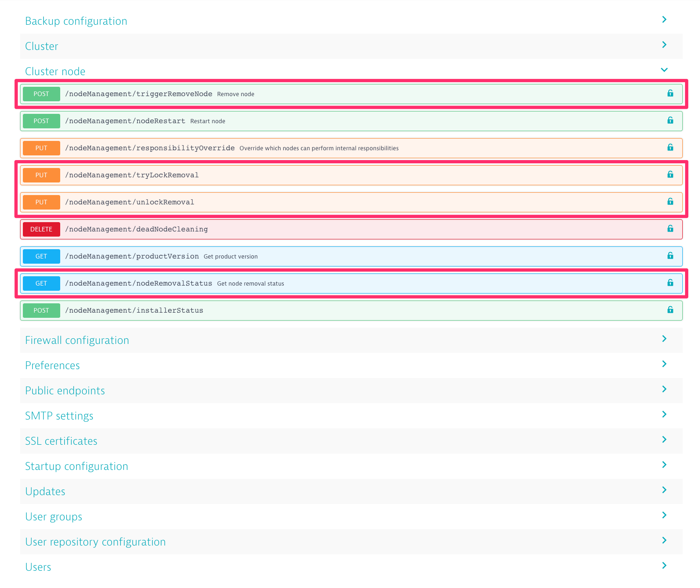Screen dimensions: 700x588
Task: Collapse Cluster node section chevron
Action: [x=664, y=70]
